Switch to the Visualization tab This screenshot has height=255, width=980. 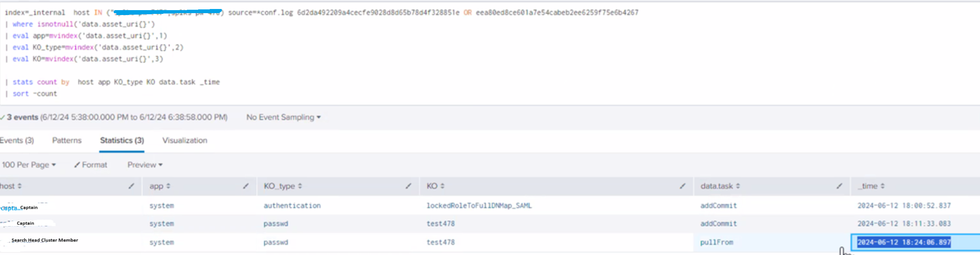pos(185,140)
